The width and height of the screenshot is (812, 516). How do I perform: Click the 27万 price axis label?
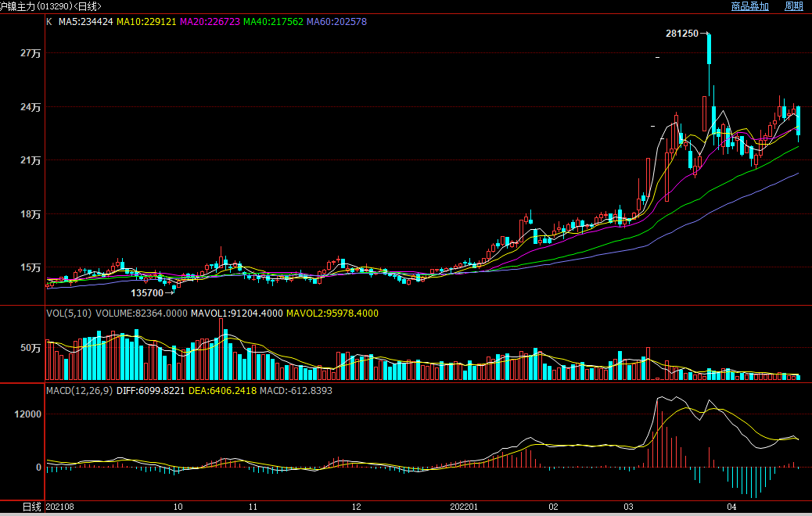click(31, 53)
